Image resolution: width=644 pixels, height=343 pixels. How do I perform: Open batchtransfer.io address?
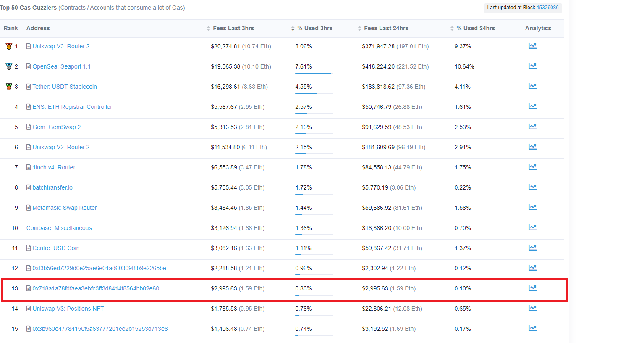click(52, 187)
